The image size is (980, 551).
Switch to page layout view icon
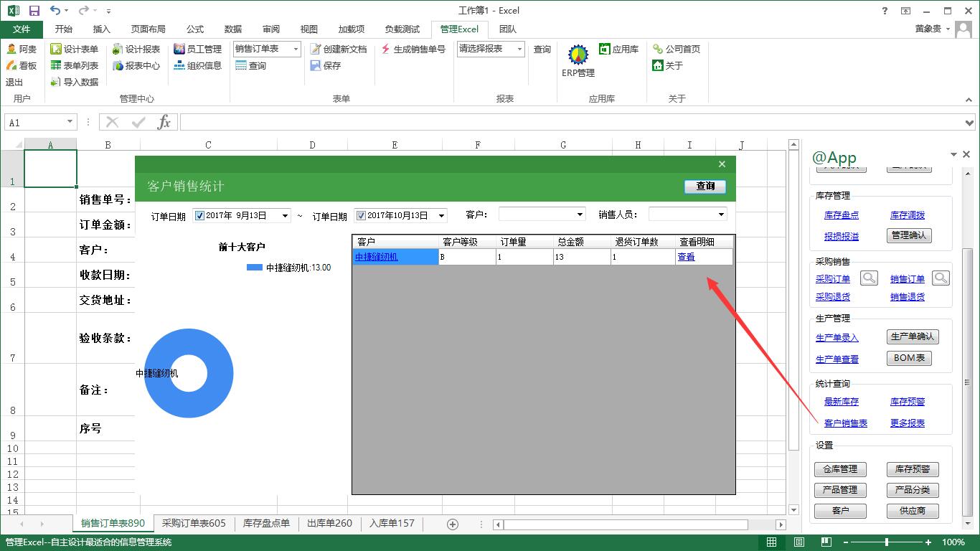tap(799, 542)
